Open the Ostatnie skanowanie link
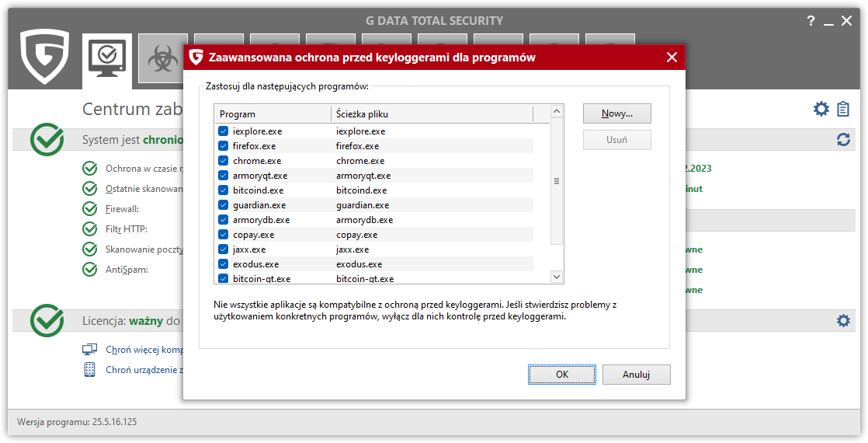 pyautogui.click(x=144, y=189)
